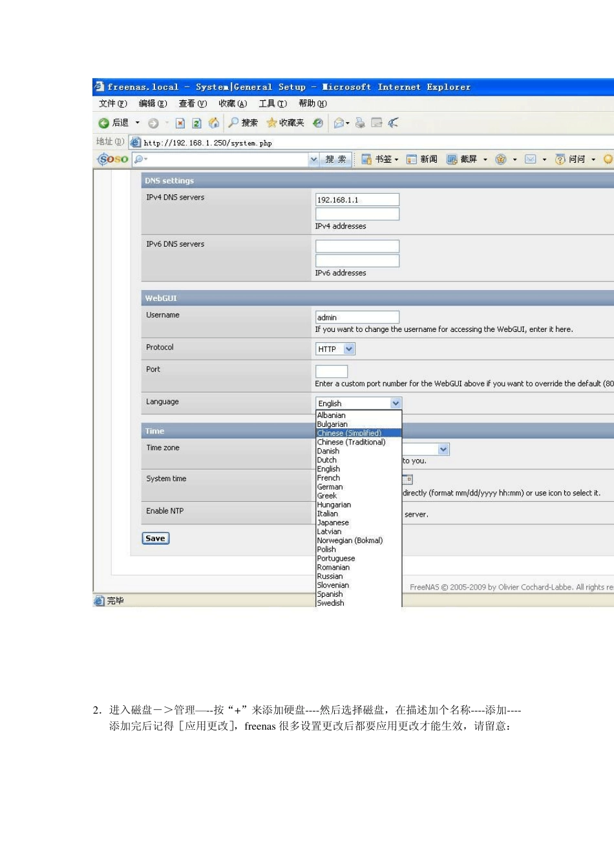Open the 查看(V) menu
Viewport: 614px width, 868px height.
tap(193, 103)
